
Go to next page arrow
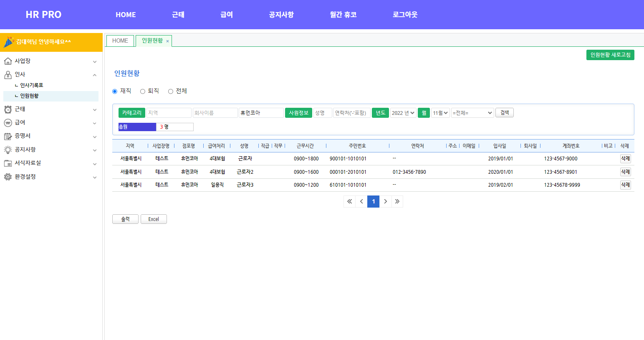pyautogui.click(x=385, y=201)
